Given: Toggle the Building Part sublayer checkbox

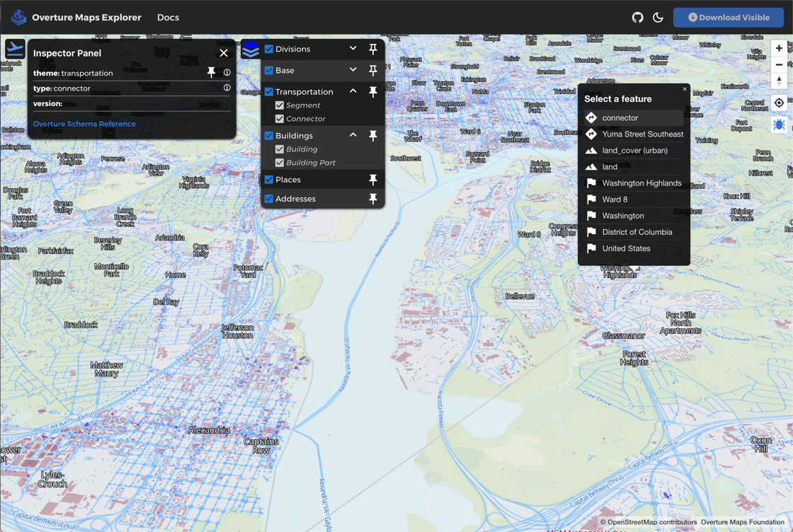Looking at the screenshot, I should pos(280,163).
